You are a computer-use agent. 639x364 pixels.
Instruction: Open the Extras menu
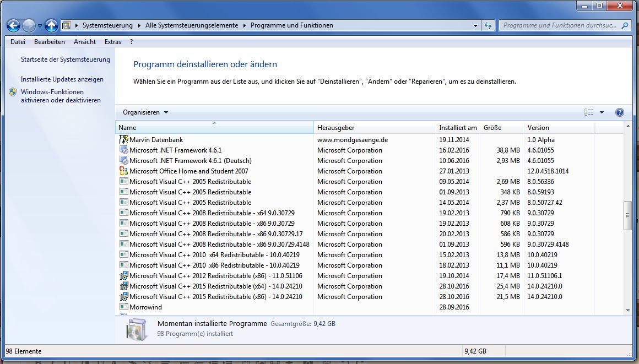(113, 42)
